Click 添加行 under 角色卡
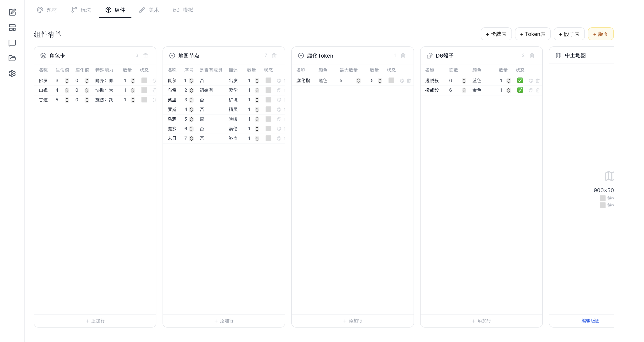This screenshot has width=644, height=342. pos(95,321)
